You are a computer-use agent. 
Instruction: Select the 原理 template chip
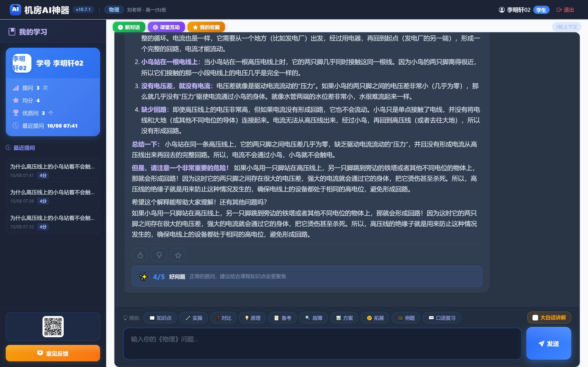252,318
